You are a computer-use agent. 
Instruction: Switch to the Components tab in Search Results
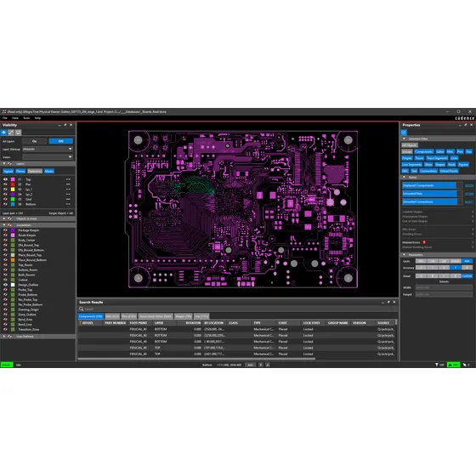click(90, 316)
